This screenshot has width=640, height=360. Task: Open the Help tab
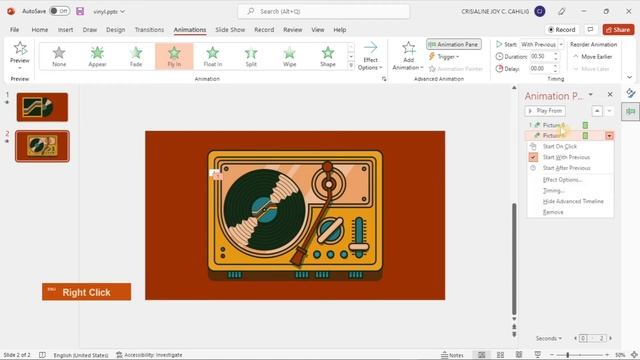(x=340, y=30)
